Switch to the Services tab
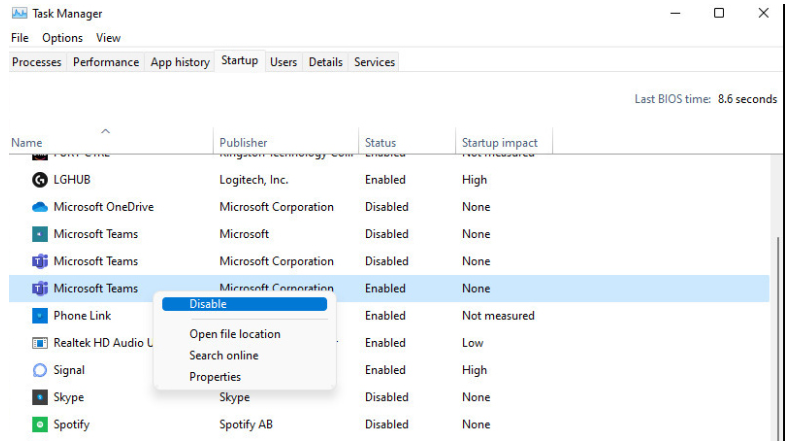This screenshot has height=443, width=786. point(375,62)
